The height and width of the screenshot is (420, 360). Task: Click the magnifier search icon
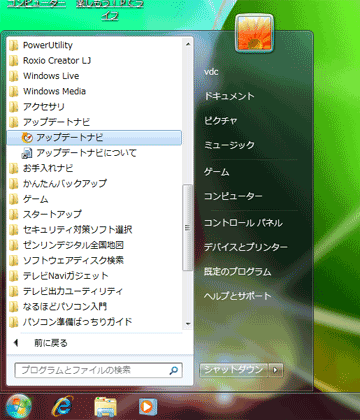174,370
